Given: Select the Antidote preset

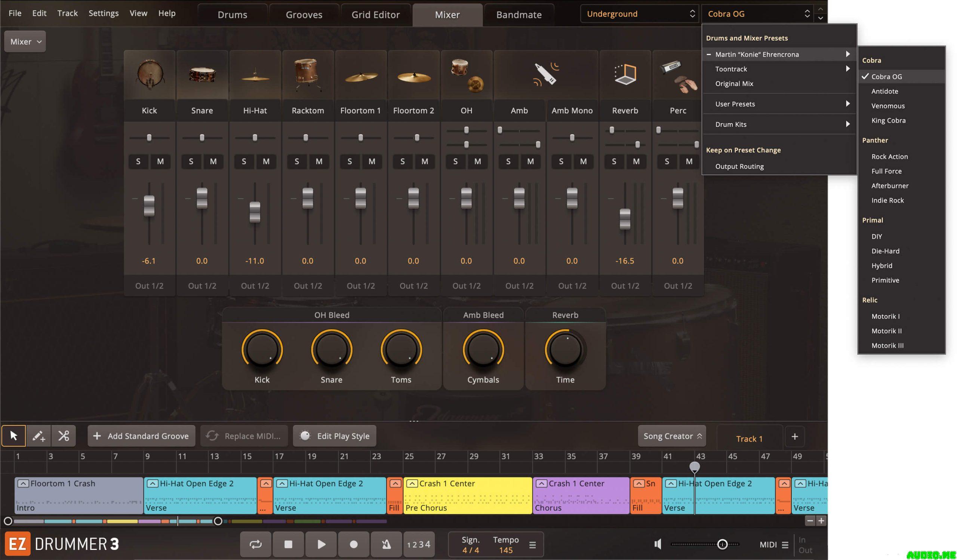Looking at the screenshot, I should tap(902, 91).
